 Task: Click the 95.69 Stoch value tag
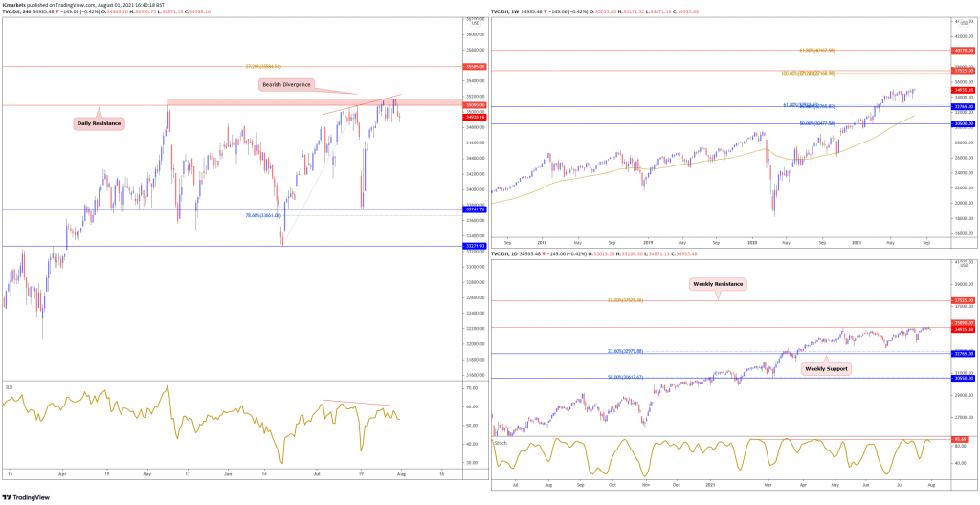pos(962,439)
